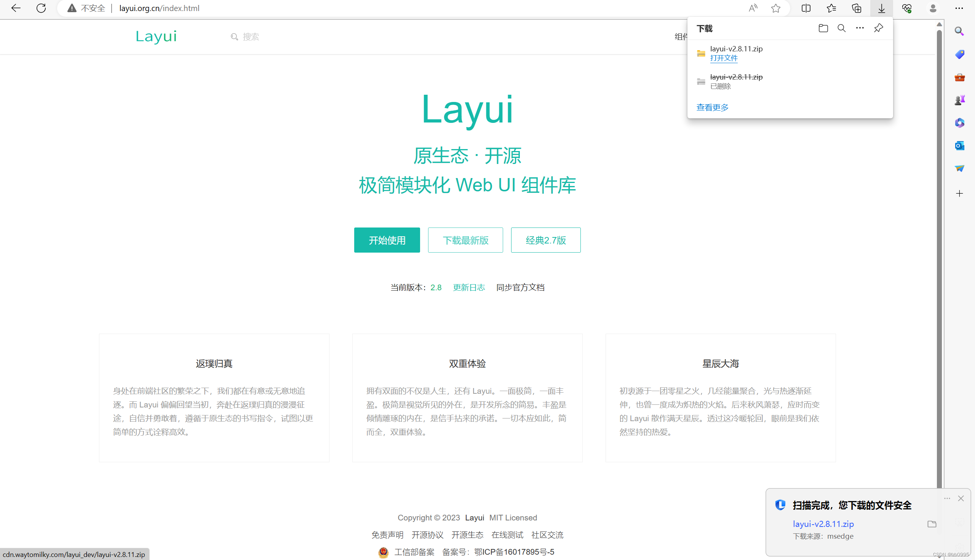The width and height of the screenshot is (975, 560).
Task: Pin the downloads flyout open
Action: click(x=878, y=28)
